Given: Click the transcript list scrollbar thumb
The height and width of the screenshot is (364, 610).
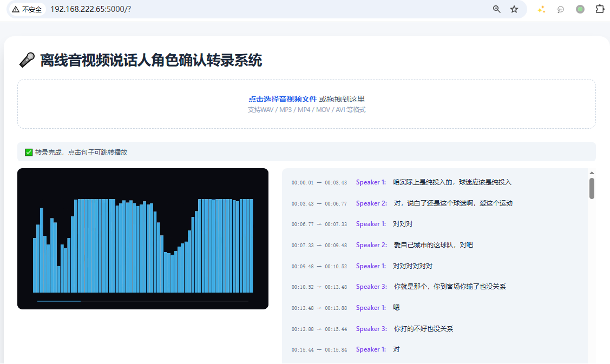Looking at the screenshot, I should click(x=592, y=188).
